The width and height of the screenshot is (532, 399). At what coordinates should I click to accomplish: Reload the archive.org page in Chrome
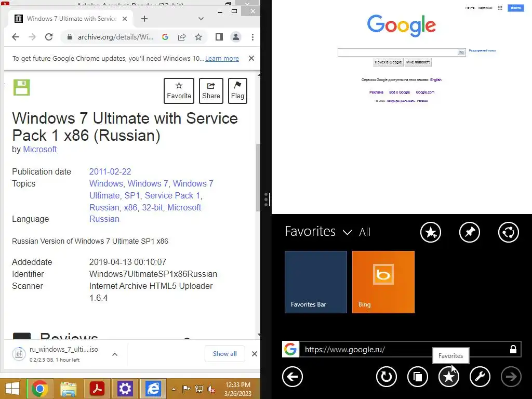49,37
